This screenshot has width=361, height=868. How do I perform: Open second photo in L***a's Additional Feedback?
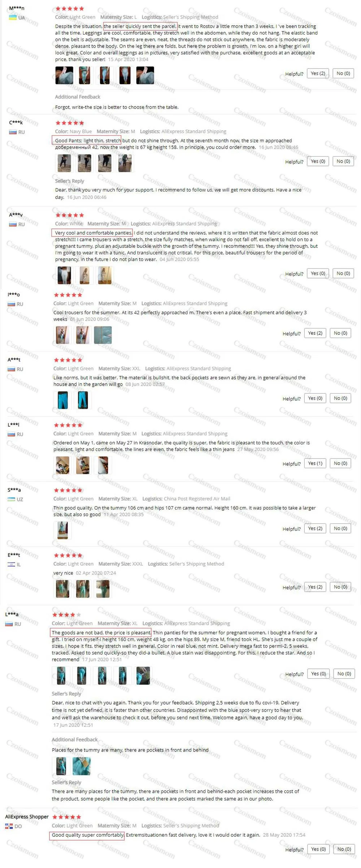(82, 766)
